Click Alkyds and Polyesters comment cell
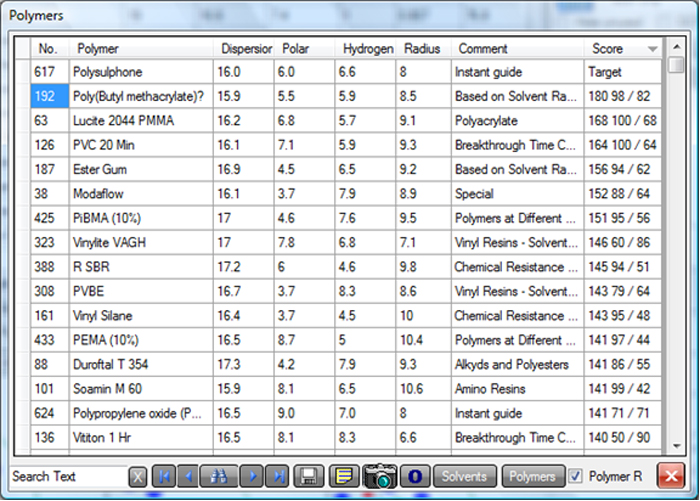Screen dimensions: 700x501 (x=517, y=364)
